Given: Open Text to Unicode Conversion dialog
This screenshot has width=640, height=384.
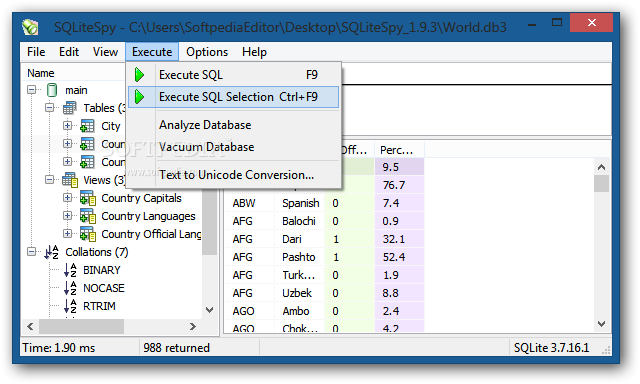Looking at the screenshot, I should [233, 175].
